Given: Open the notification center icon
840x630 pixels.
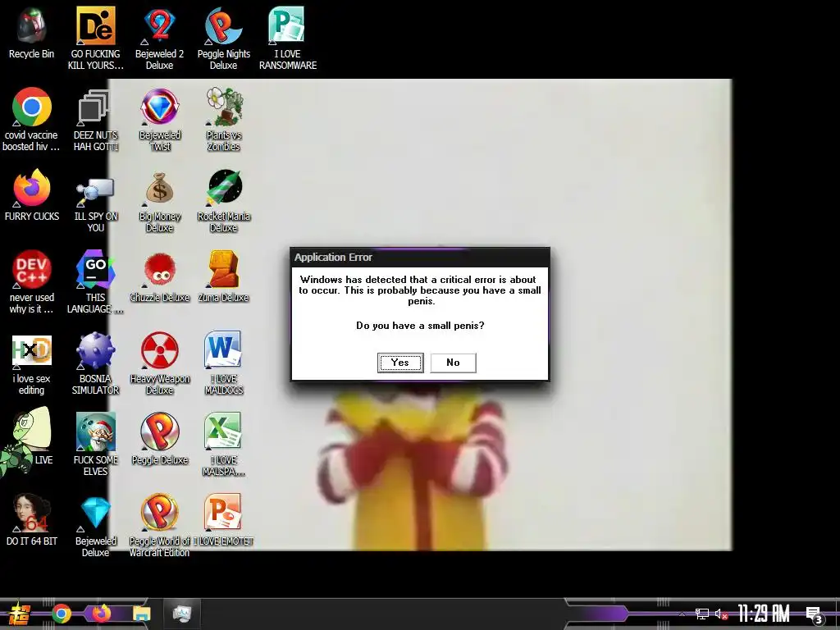Looking at the screenshot, I should (x=814, y=615).
